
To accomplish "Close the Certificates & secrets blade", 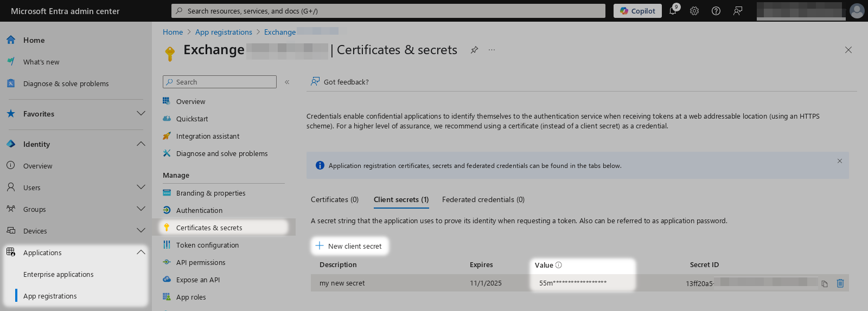I will (x=848, y=50).
